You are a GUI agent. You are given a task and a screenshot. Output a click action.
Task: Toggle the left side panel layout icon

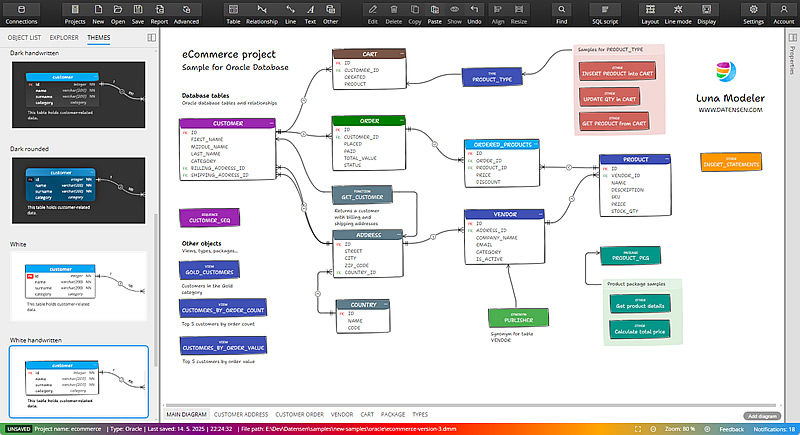point(152,37)
